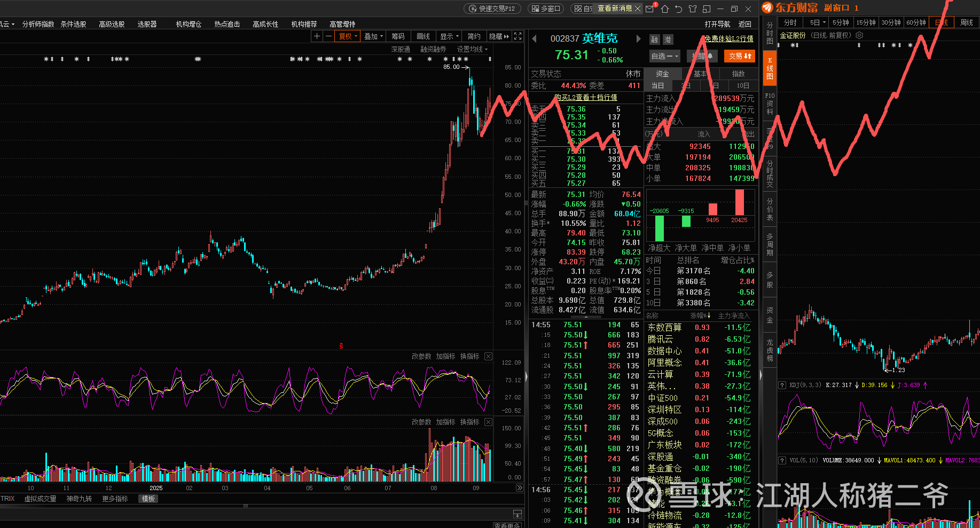Toggle the 筹码 chip distribution view

coord(398,36)
